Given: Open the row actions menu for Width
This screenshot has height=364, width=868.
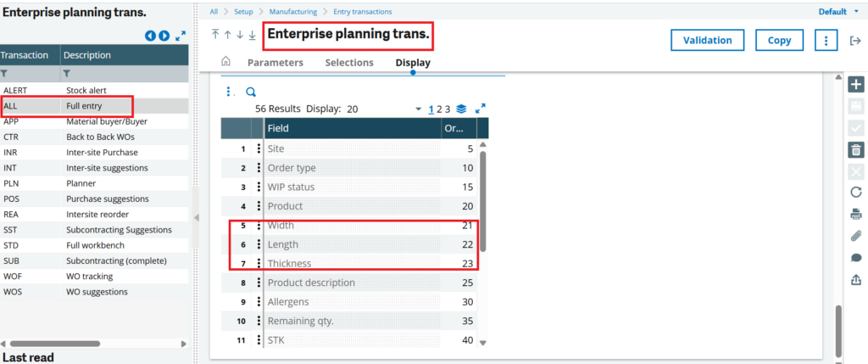Looking at the screenshot, I should tap(259, 226).
